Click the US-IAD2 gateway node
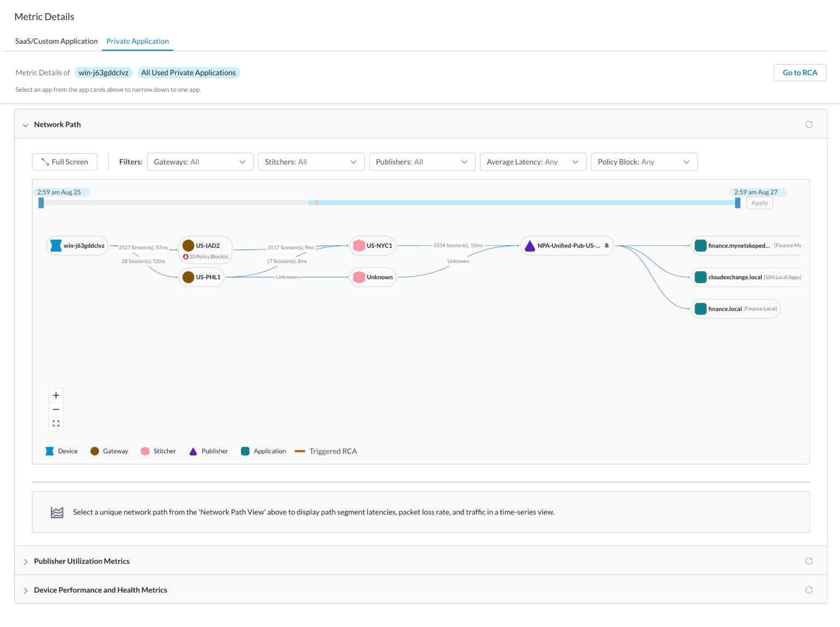Viewport: 840px width, 627px height. tap(205, 246)
